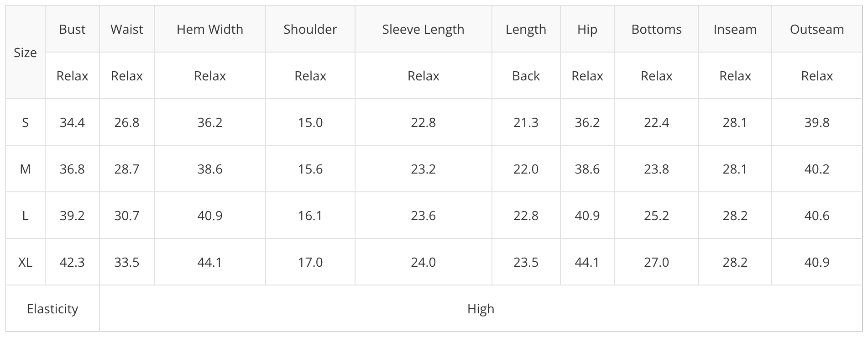
Task: Click the Shoulder column header
Action: coord(310,30)
